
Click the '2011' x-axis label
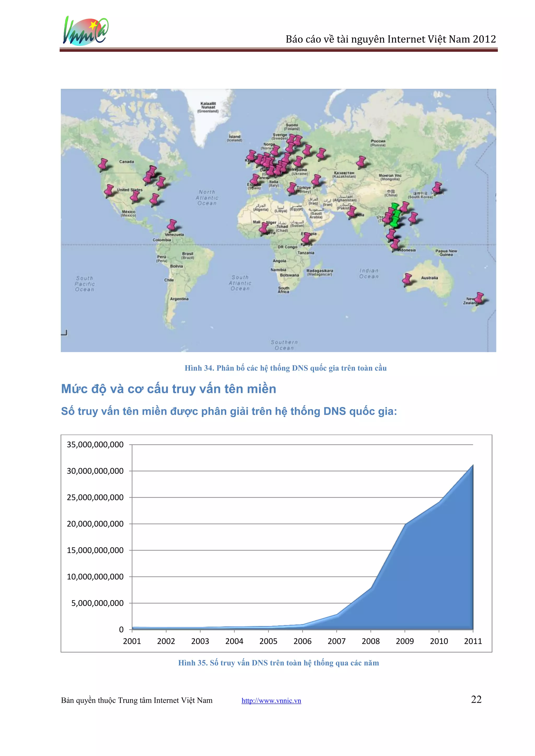[473, 641]
